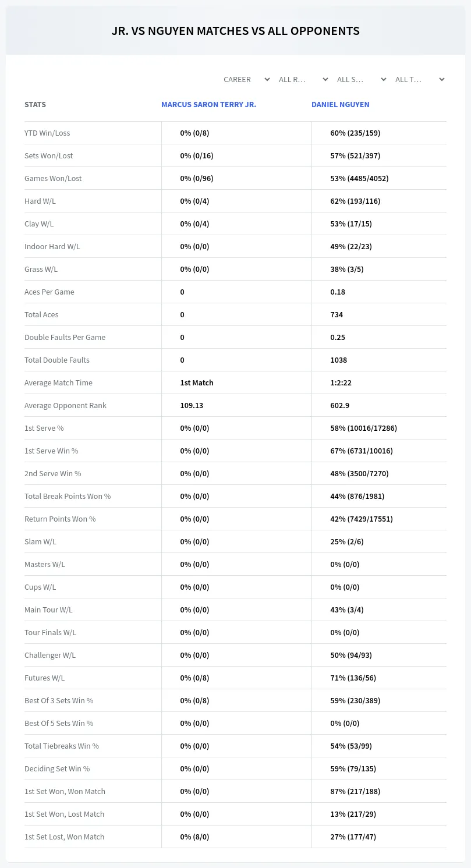Select the YTD Win/Loss row label
This screenshot has height=868, width=471.
(x=47, y=133)
